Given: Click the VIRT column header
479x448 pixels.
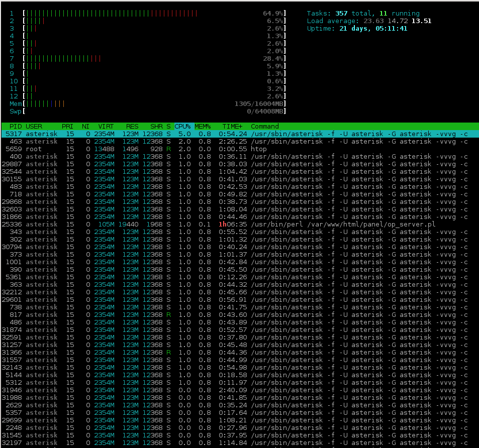Looking at the screenshot, I should click(x=106, y=127).
